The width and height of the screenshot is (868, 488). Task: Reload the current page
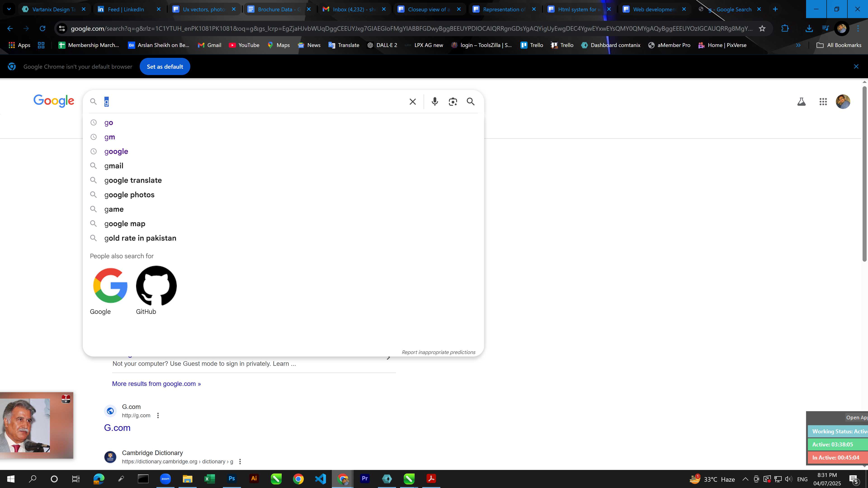coord(42,29)
